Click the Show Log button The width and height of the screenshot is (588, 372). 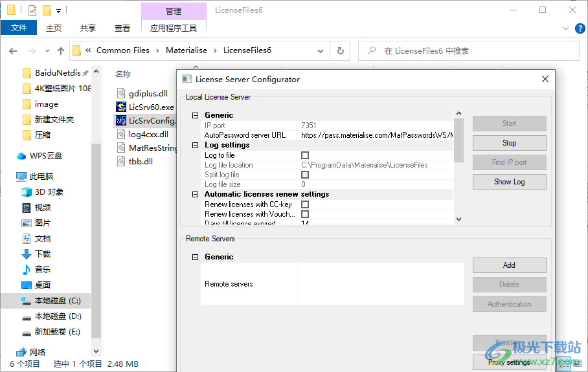tap(509, 182)
